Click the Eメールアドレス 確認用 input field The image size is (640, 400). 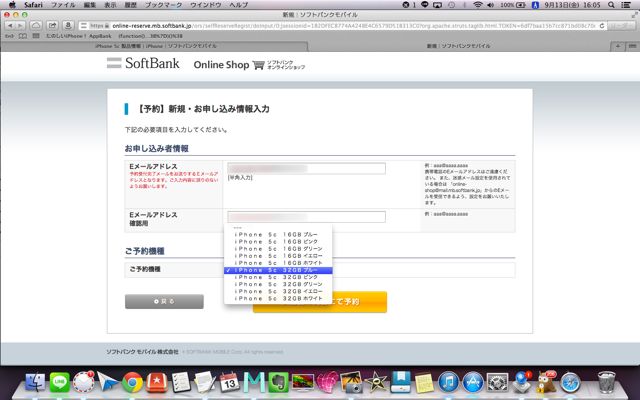point(306,217)
